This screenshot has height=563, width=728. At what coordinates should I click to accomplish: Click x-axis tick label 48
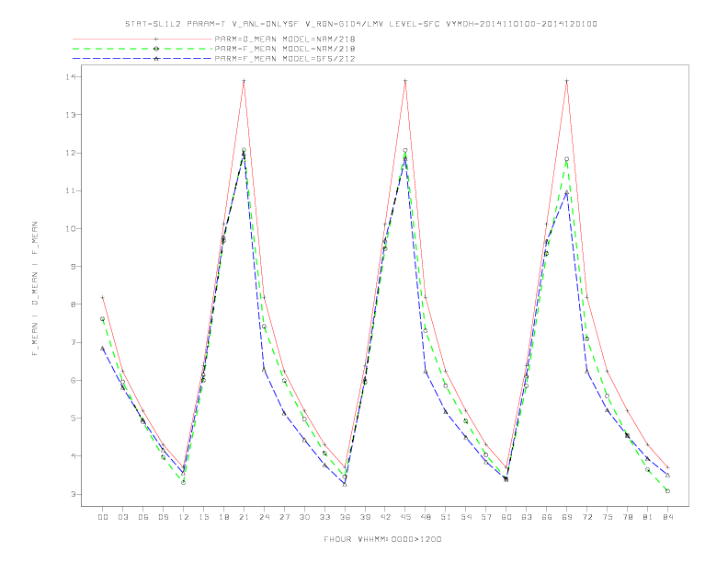tap(426, 517)
